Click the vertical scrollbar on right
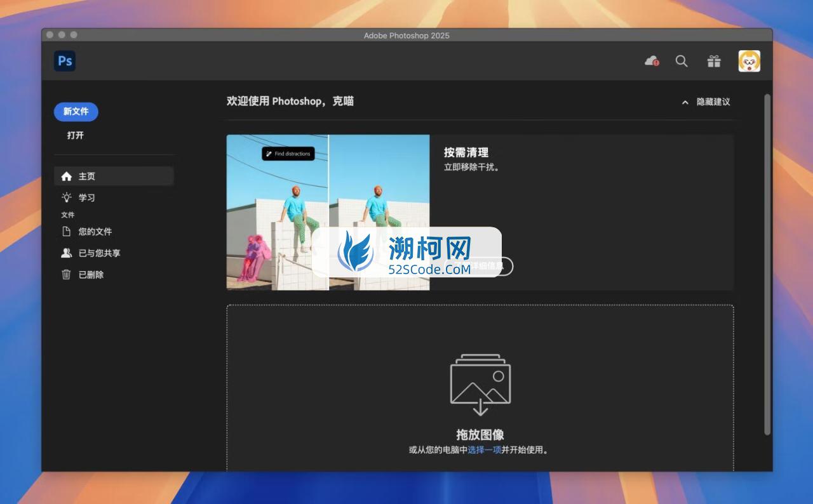The height and width of the screenshot is (504, 813). tap(767, 265)
